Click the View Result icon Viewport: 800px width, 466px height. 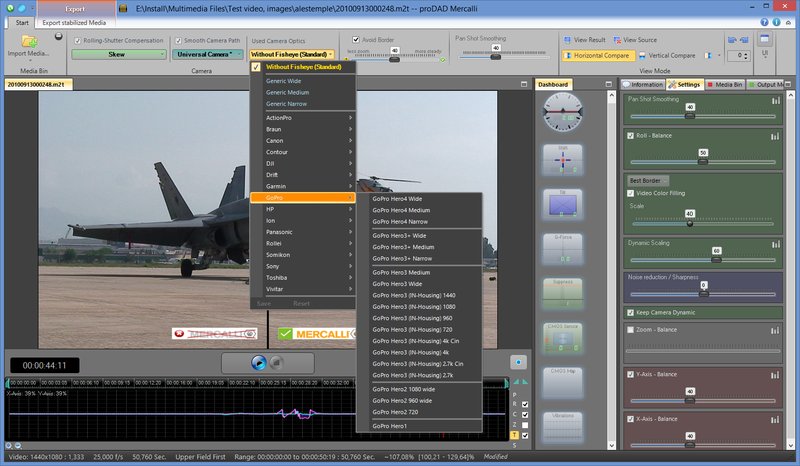[x=567, y=40]
